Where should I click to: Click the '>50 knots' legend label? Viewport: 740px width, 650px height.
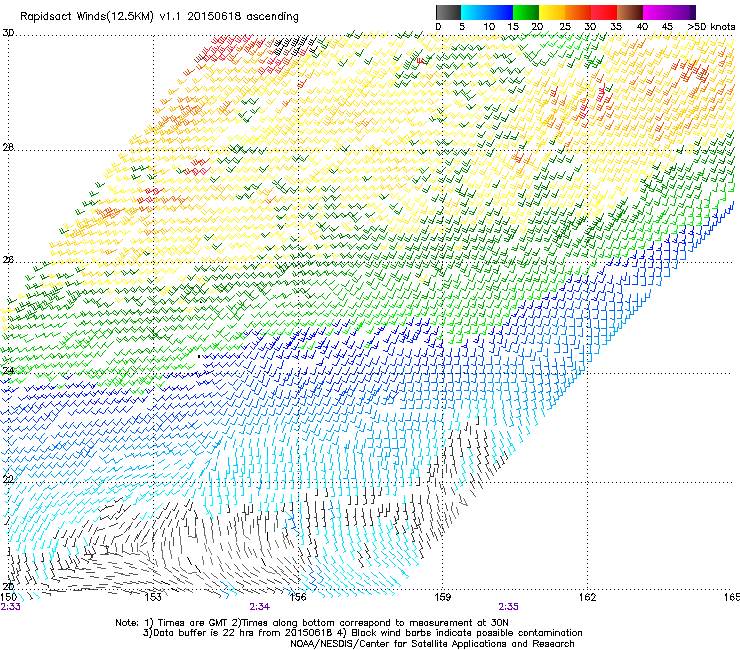click(711, 27)
